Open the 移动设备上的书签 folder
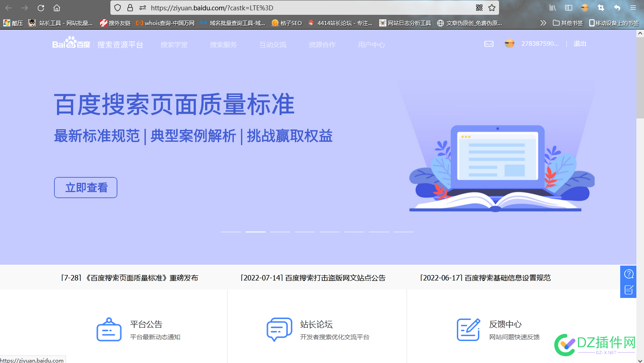Image resolution: width=644 pixels, height=363 pixels. point(614,23)
